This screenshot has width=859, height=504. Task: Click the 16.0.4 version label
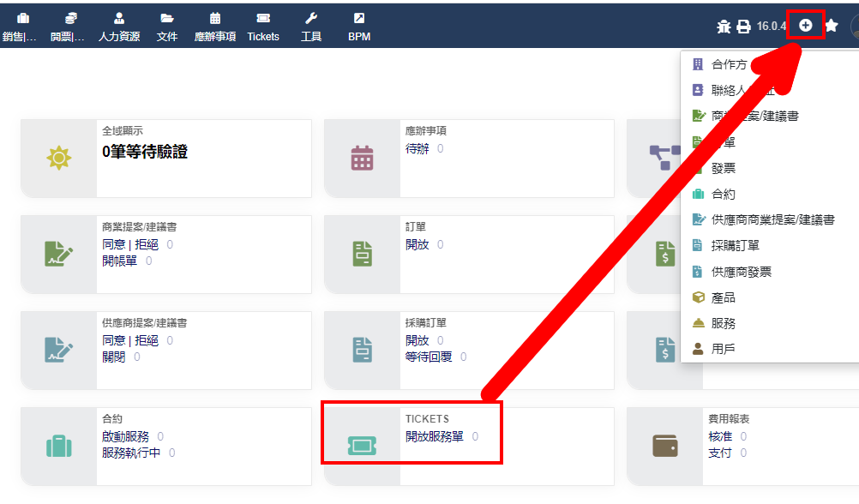click(x=772, y=26)
